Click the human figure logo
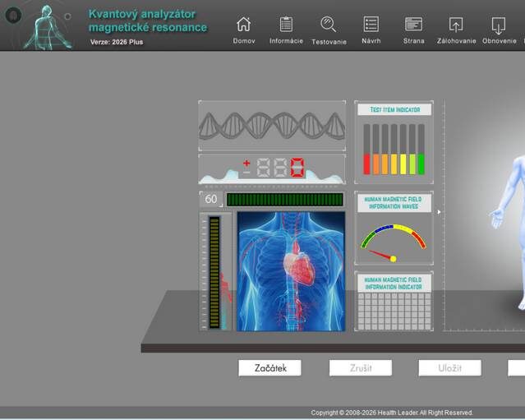 coord(47,27)
